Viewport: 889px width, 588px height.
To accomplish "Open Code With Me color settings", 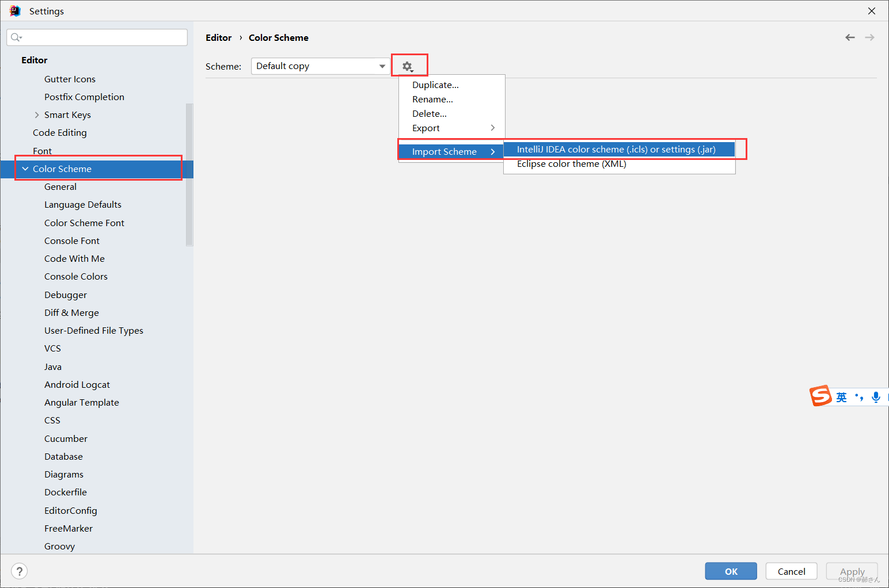I will click(74, 258).
